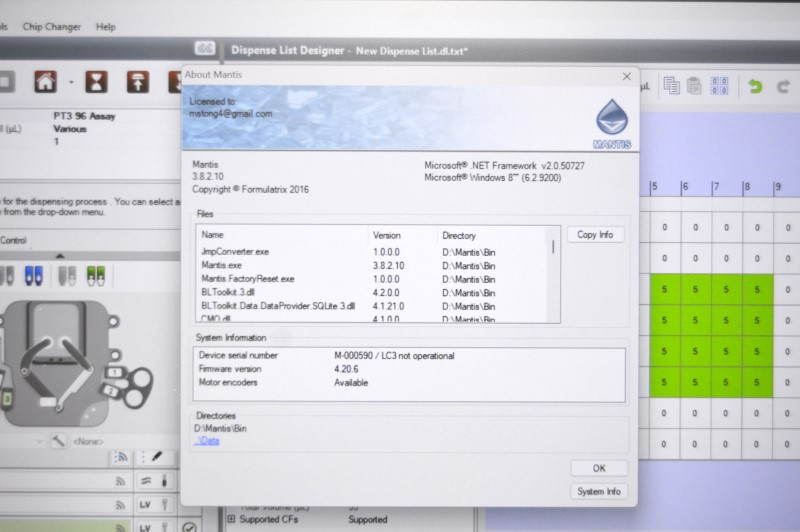The height and width of the screenshot is (532, 800).
Task: Click the Dispense List Designer title icon
Action: pyautogui.click(x=205, y=48)
